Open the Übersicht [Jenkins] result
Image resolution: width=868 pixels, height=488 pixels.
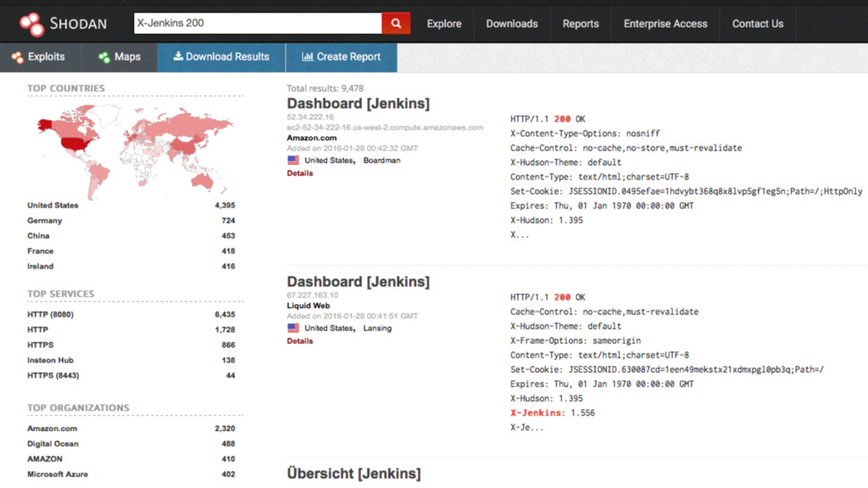click(353, 474)
